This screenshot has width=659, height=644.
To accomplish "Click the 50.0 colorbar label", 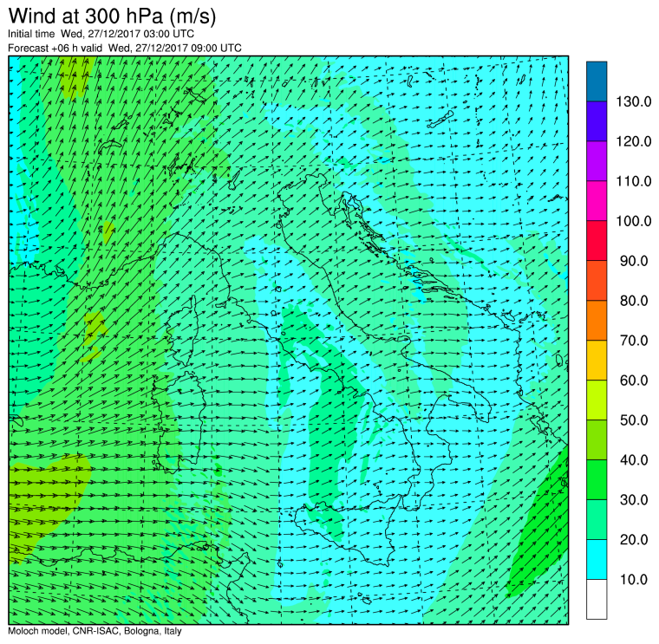I will (634, 420).
